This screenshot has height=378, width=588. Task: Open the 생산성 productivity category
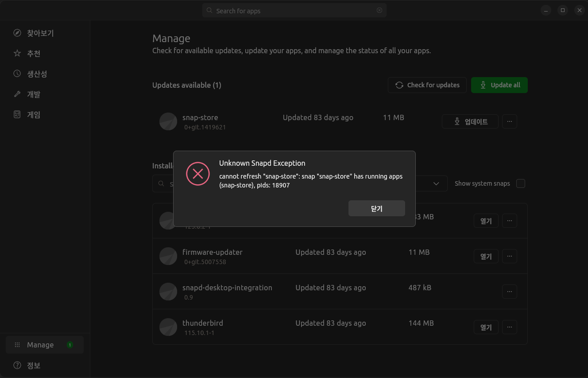[x=45, y=74]
